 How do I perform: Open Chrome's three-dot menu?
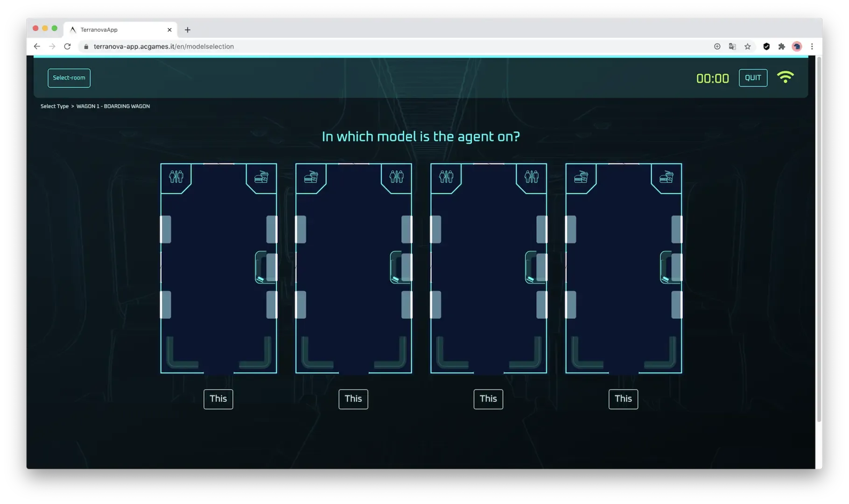[x=812, y=46]
